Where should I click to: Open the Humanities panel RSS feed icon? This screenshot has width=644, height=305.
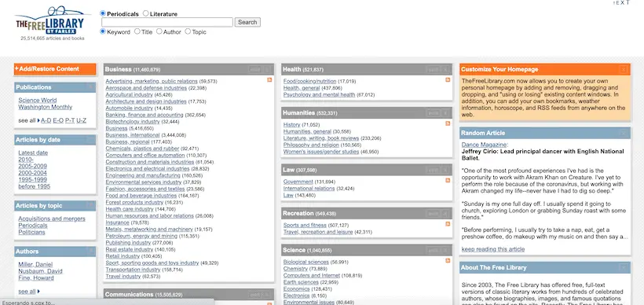click(x=448, y=123)
